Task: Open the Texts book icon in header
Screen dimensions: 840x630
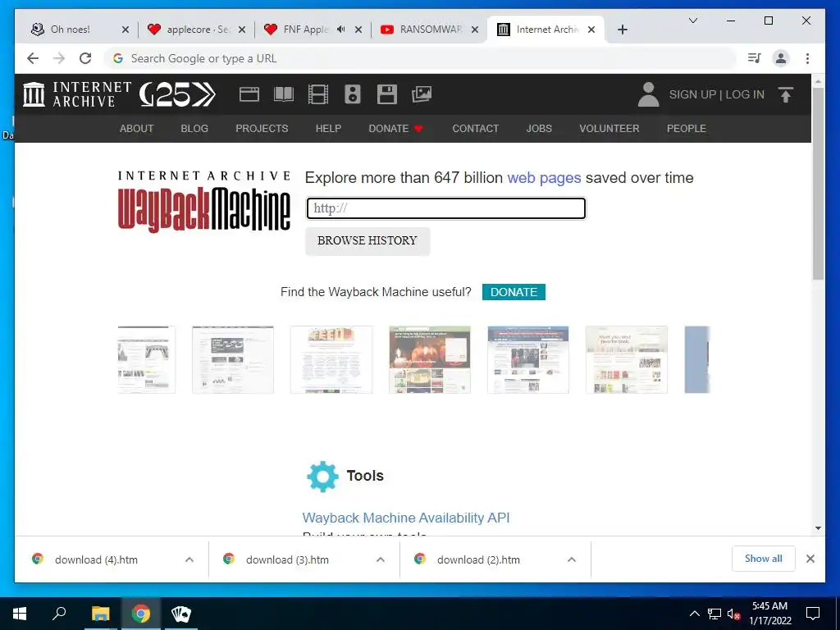Action: (x=283, y=94)
